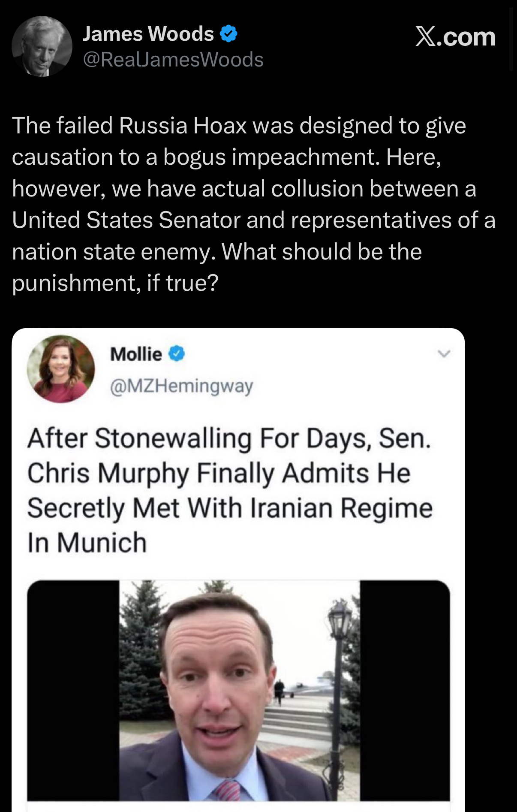Click the blue verified badge beside James Woods

click(x=228, y=34)
